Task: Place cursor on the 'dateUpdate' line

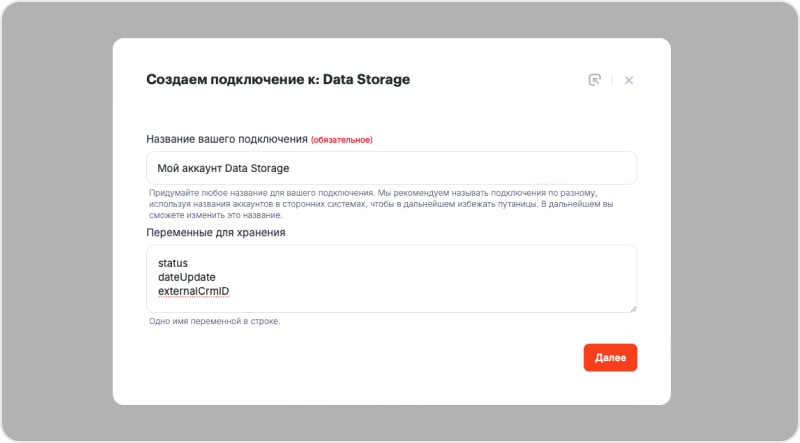Action: click(x=187, y=277)
